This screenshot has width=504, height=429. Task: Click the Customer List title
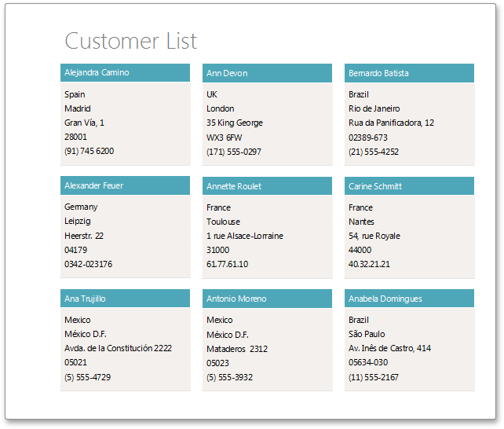coord(130,41)
